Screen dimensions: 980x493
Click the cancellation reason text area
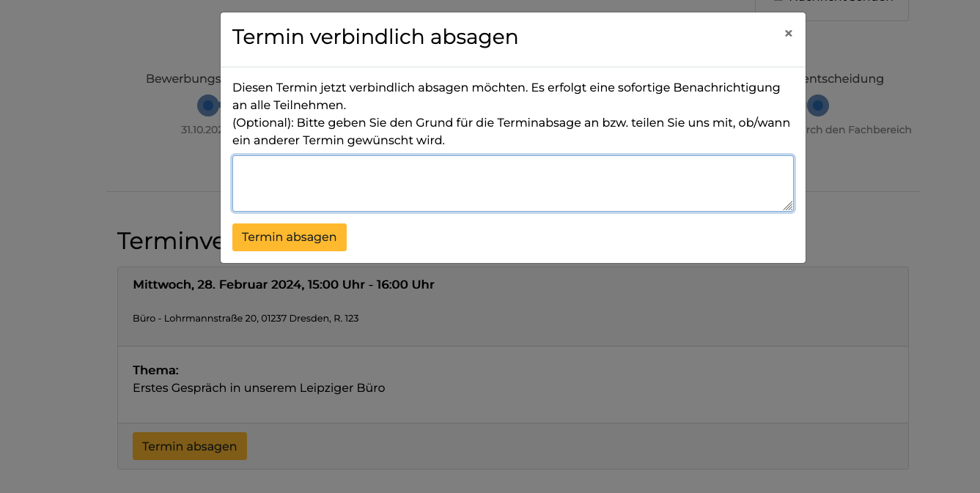click(512, 183)
